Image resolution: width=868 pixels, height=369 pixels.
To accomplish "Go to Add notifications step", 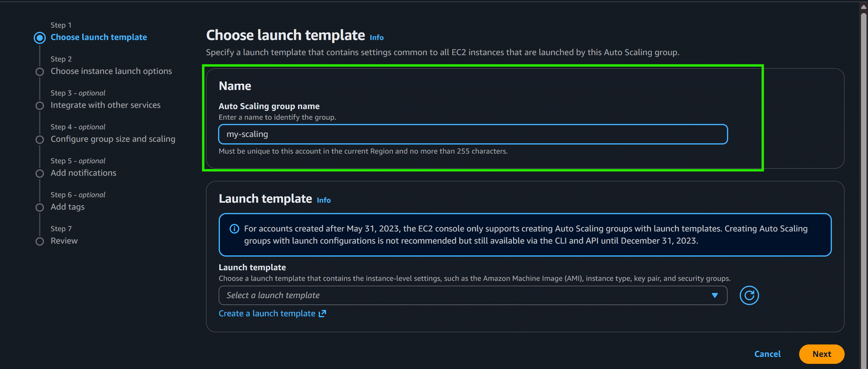I will (83, 173).
